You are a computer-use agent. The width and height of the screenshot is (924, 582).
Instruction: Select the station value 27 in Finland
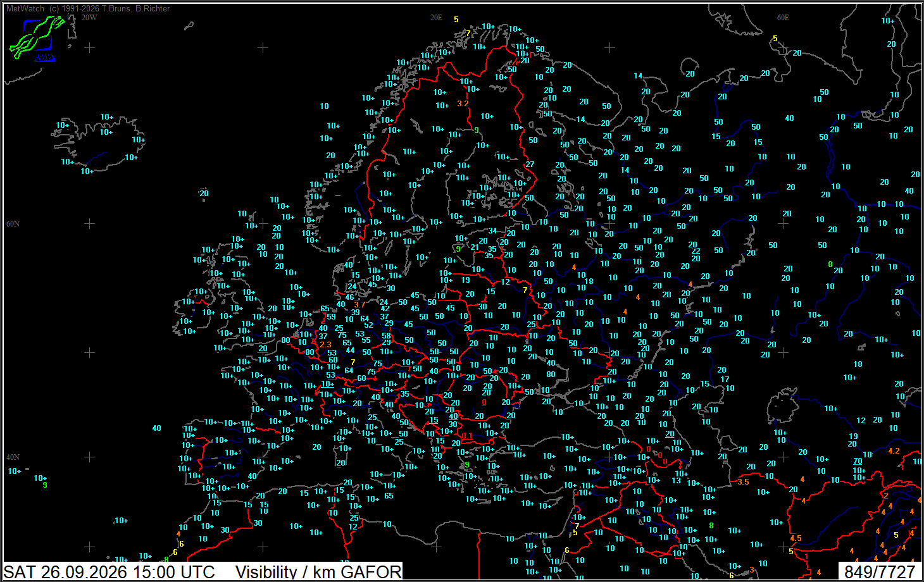tap(530, 164)
